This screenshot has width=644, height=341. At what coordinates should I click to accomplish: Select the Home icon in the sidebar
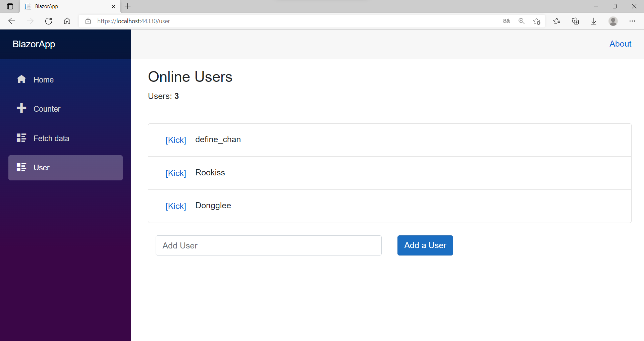(x=21, y=79)
